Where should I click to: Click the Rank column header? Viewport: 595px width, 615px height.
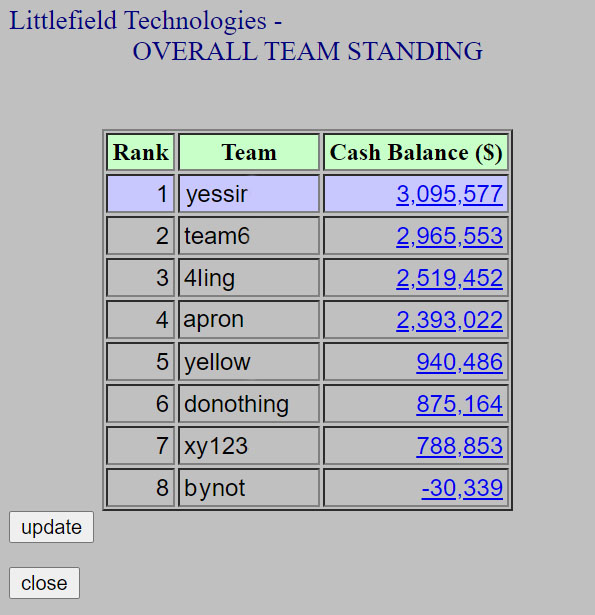click(x=140, y=152)
